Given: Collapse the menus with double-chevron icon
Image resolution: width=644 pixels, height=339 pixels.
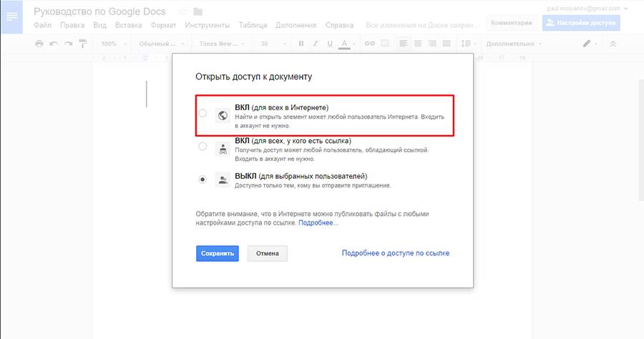Looking at the screenshot, I should pyautogui.click(x=613, y=44).
